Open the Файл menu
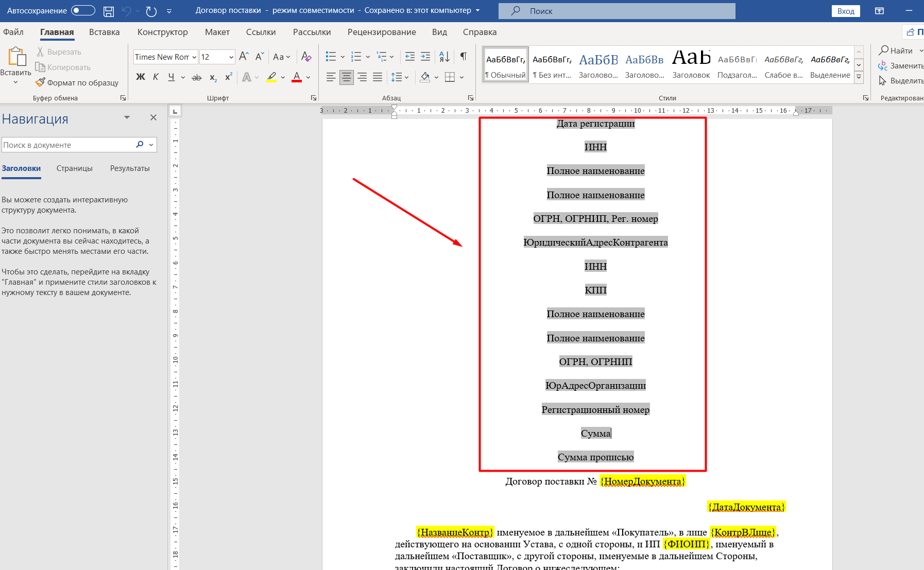Image resolution: width=924 pixels, height=570 pixels. tap(13, 32)
